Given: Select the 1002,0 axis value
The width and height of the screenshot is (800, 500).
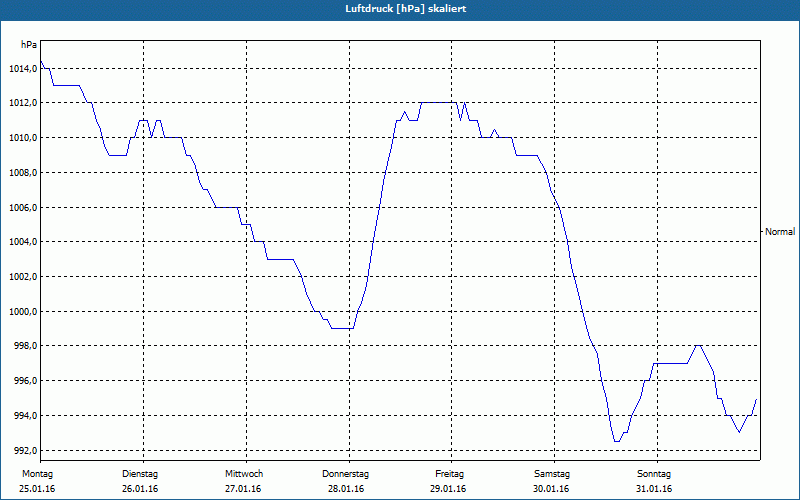Looking at the screenshot, I should (22, 277).
